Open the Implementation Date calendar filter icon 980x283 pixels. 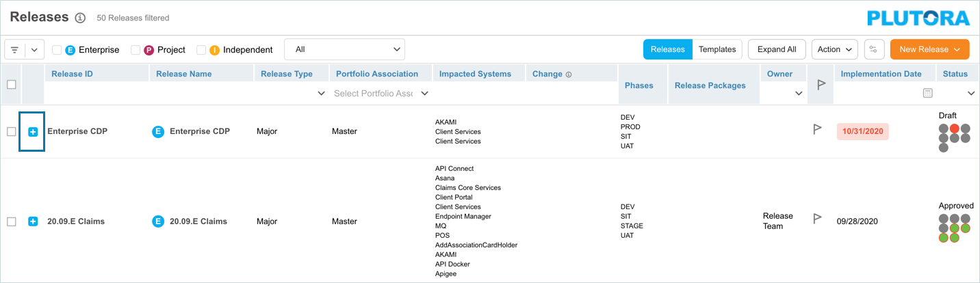927,93
